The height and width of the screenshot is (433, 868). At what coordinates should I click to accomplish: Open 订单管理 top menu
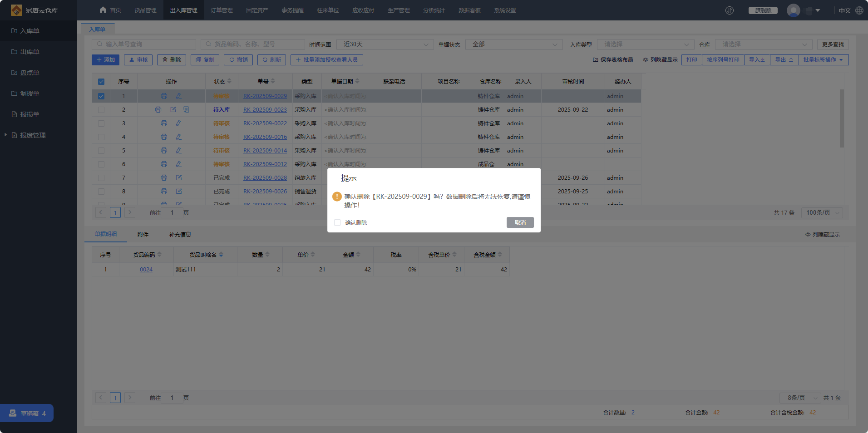222,10
